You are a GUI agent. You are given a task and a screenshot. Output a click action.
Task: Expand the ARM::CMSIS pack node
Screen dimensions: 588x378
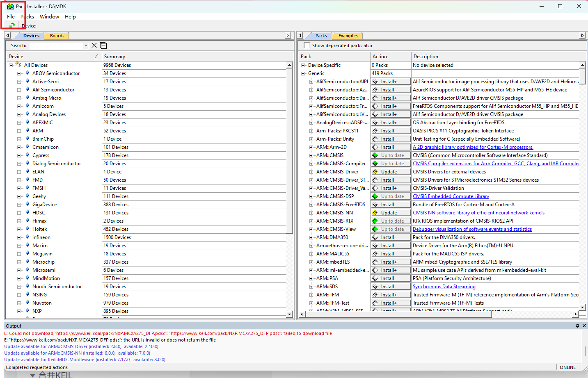coord(311,155)
